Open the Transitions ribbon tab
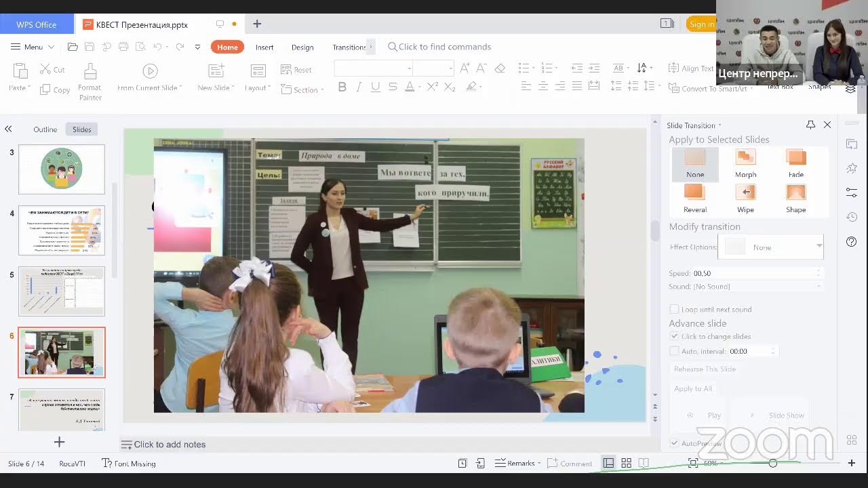Viewport: 868px width, 488px height. click(349, 47)
